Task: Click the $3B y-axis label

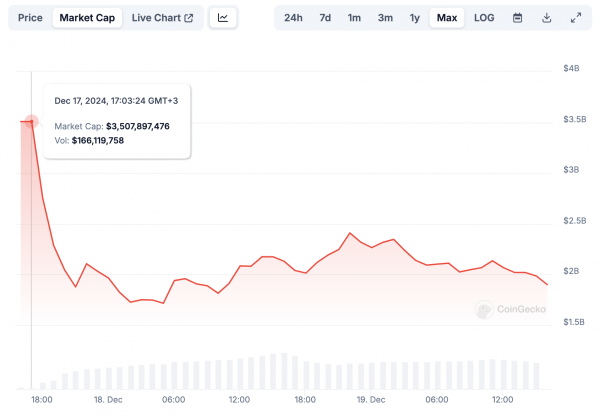Action: [x=571, y=170]
